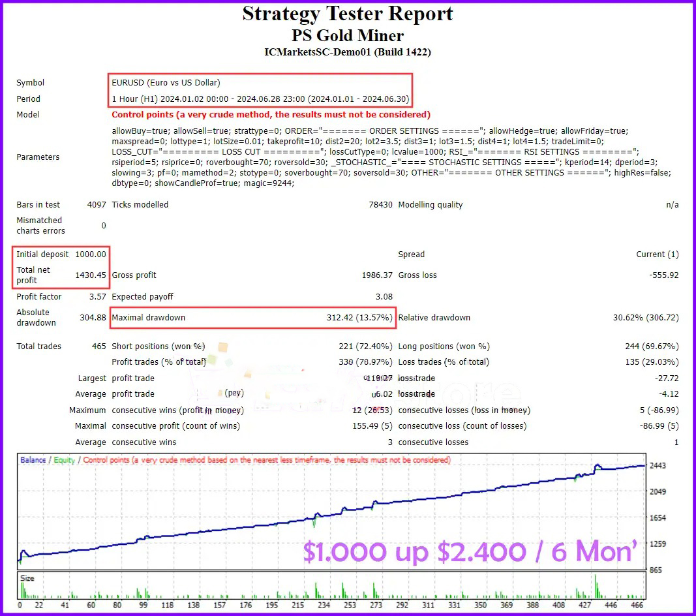Click the Strategy Tester Report heading
Screen dimensions: 696x616
348,14
